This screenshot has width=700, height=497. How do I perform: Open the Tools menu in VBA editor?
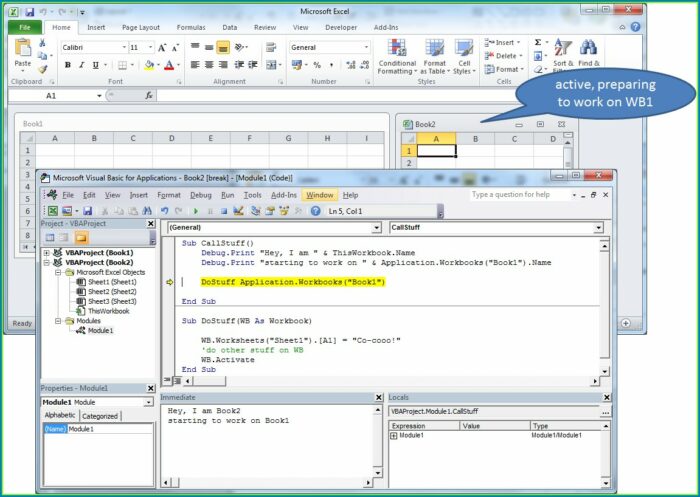[252, 195]
